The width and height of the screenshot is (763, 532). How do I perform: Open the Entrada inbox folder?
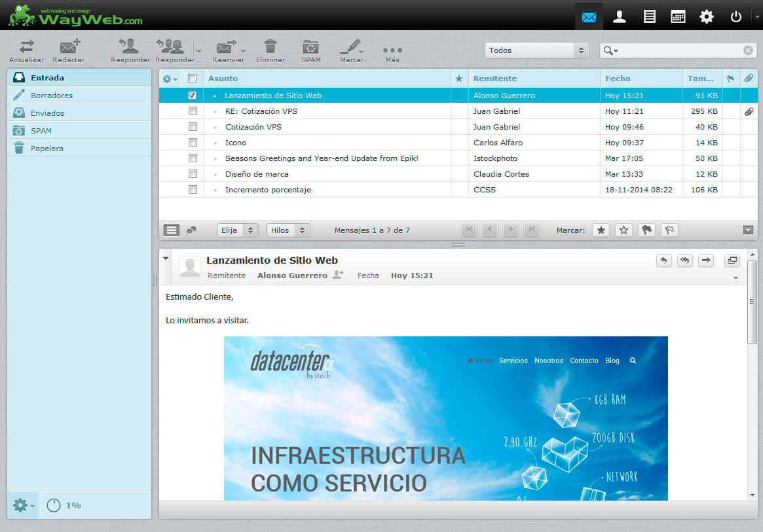79,77
